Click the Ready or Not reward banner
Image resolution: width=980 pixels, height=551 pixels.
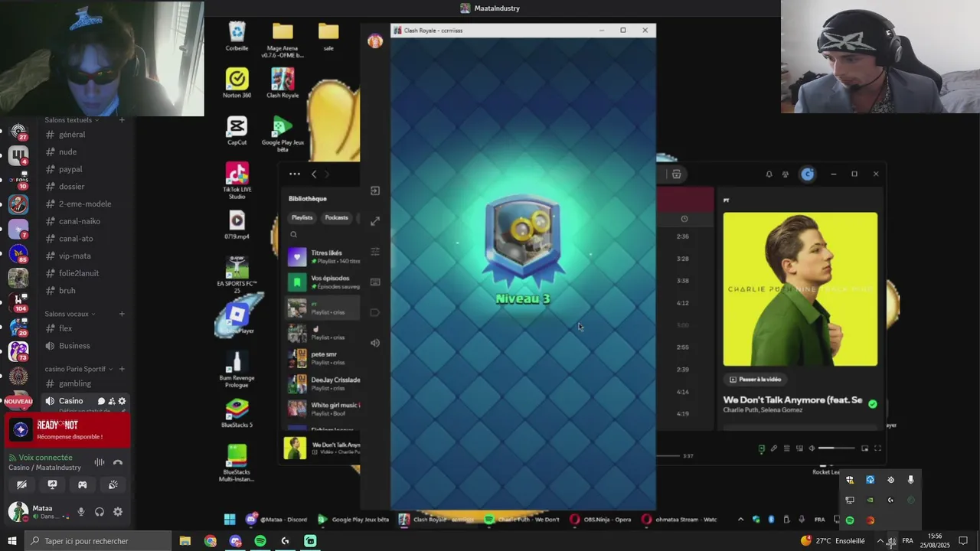pyautogui.click(x=67, y=430)
